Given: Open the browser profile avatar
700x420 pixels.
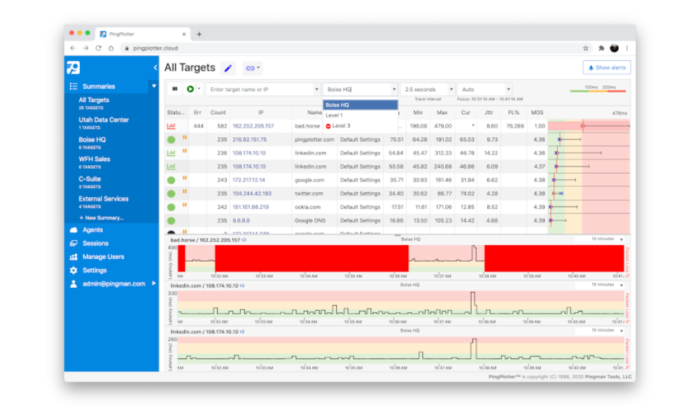Looking at the screenshot, I should pyautogui.click(x=614, y=48).
